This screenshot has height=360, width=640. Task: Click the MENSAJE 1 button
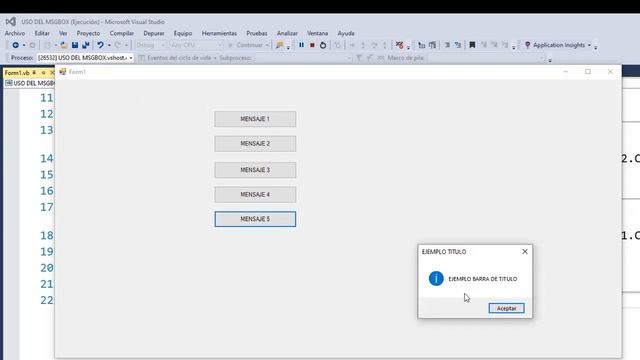[x=255, y=119]
